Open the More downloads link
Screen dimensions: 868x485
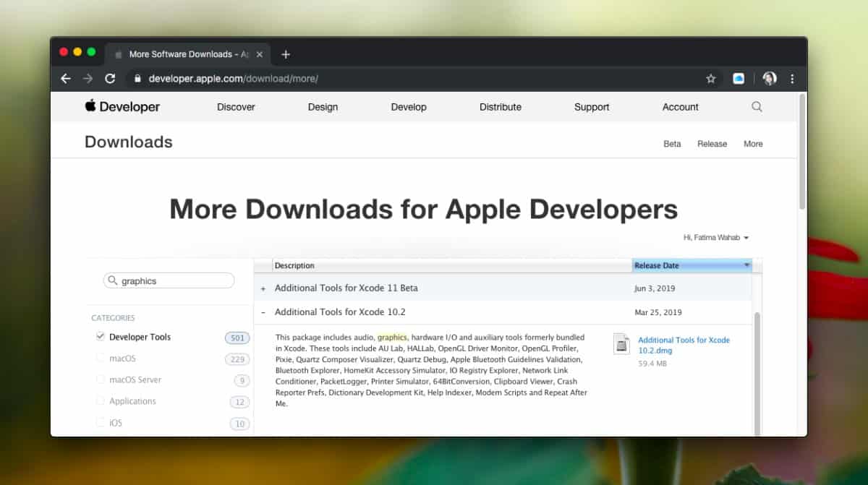click(753, 144)
